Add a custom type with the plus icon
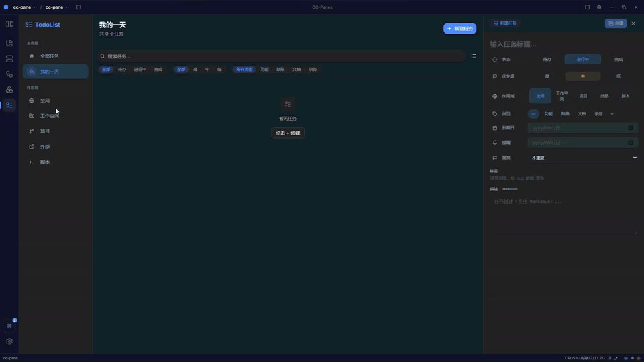The image size is (644, 362). click(612, 114)
